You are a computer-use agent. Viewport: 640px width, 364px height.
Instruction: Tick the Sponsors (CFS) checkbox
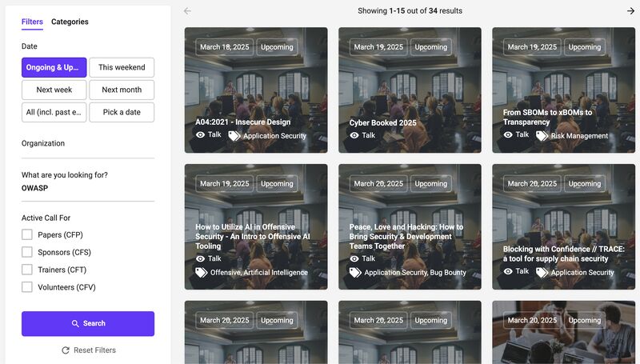pos(27,252)
